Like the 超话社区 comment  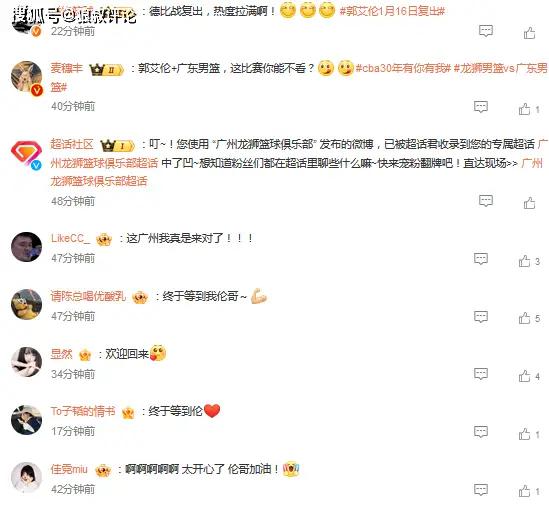[529, 203]
